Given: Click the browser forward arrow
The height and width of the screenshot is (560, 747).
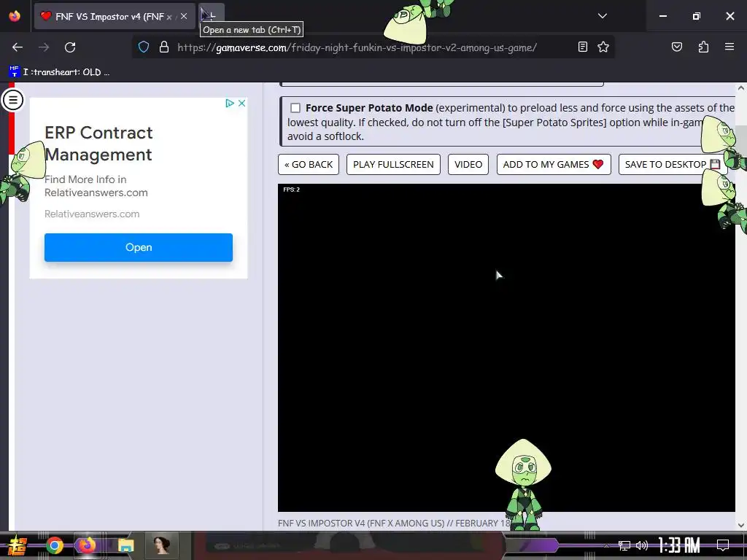Looking at the screenshot, I should 44,47.
